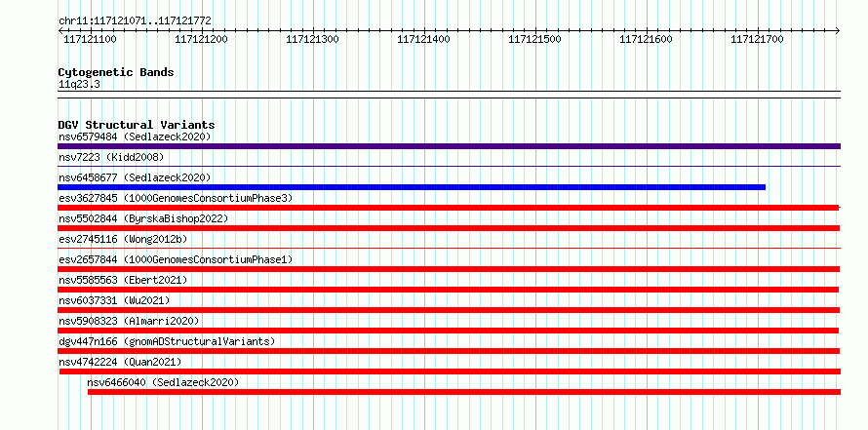
Task: Click the left arrowhead of the ruler
Action: (x=60, y=30)
